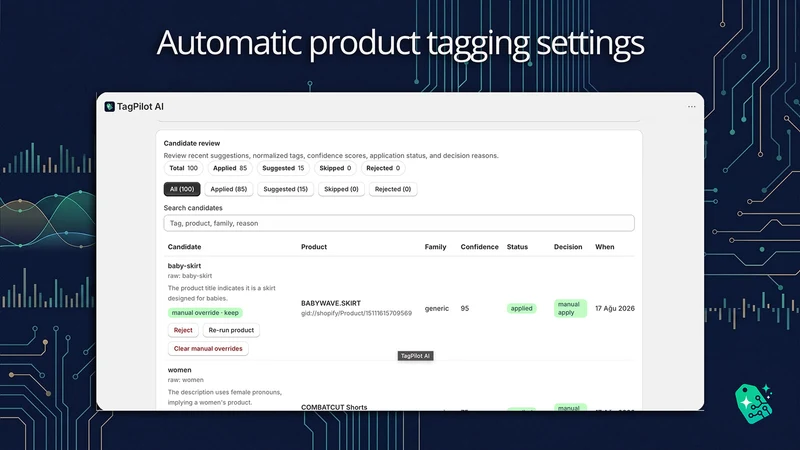
Task: Click the Decision column header
Action: [x=568, y=247]
